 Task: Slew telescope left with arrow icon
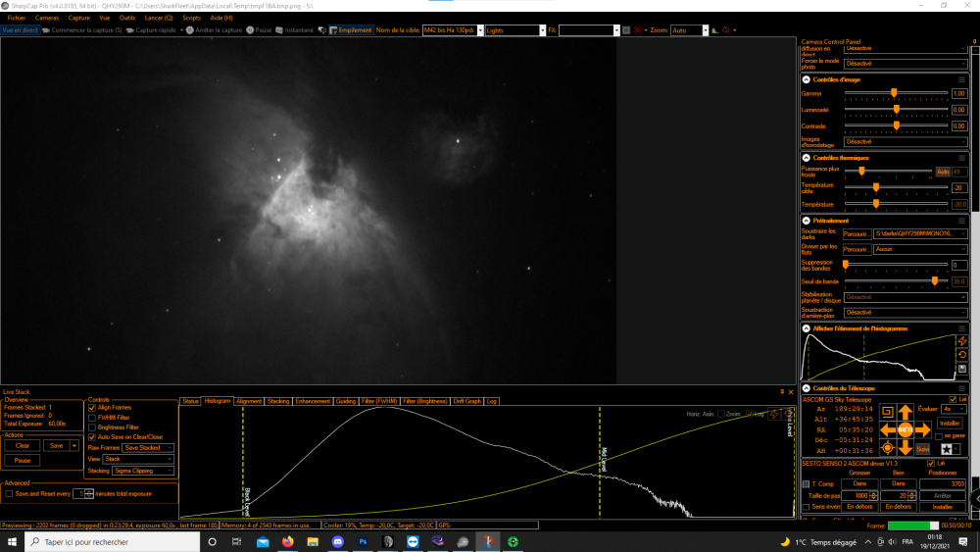tap(888, 429)
